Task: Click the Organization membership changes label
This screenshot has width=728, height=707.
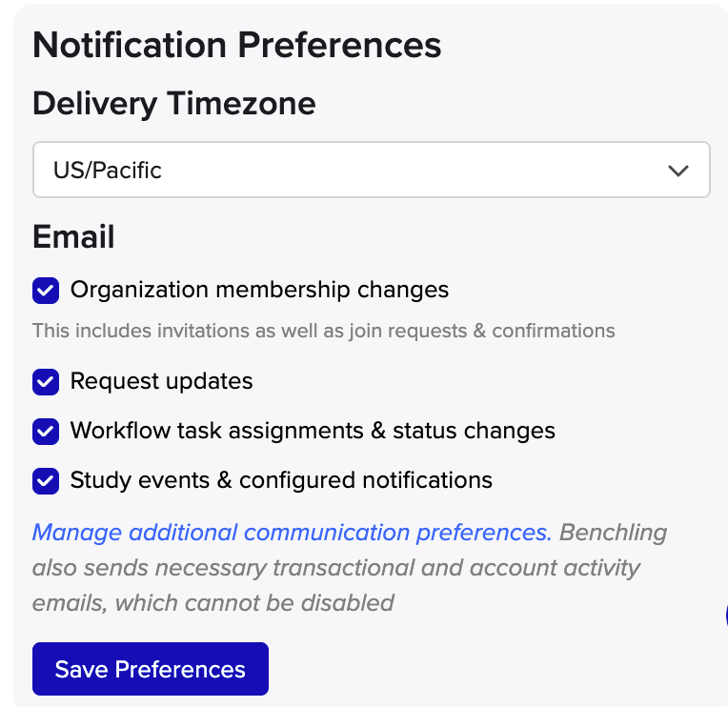Action: [x=259, y=290]
